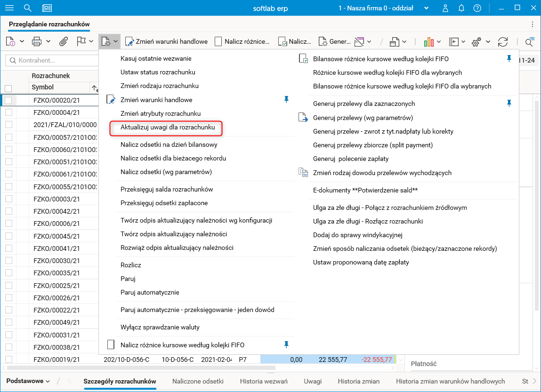Click the document info toolbar icon
Image resolution: width=541 pixels, height=392 pixels.
pyautogui.click(x=11, y=41)
